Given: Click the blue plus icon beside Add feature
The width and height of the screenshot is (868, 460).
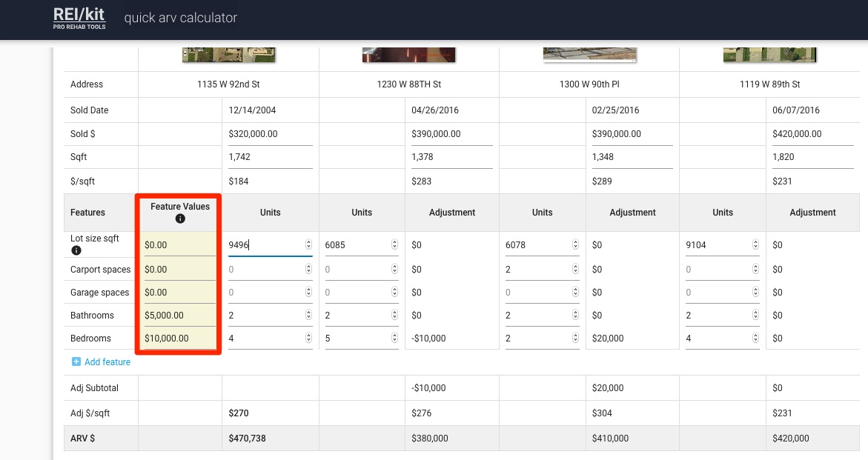Looking at the screenshot, I should (x=76, y=361).
